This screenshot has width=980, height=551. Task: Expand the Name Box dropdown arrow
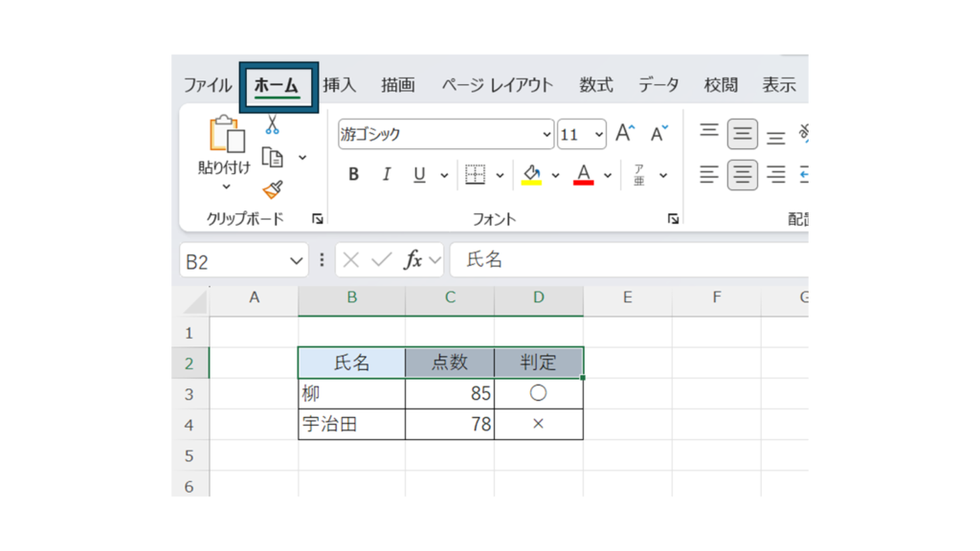[x=296, y=261]
